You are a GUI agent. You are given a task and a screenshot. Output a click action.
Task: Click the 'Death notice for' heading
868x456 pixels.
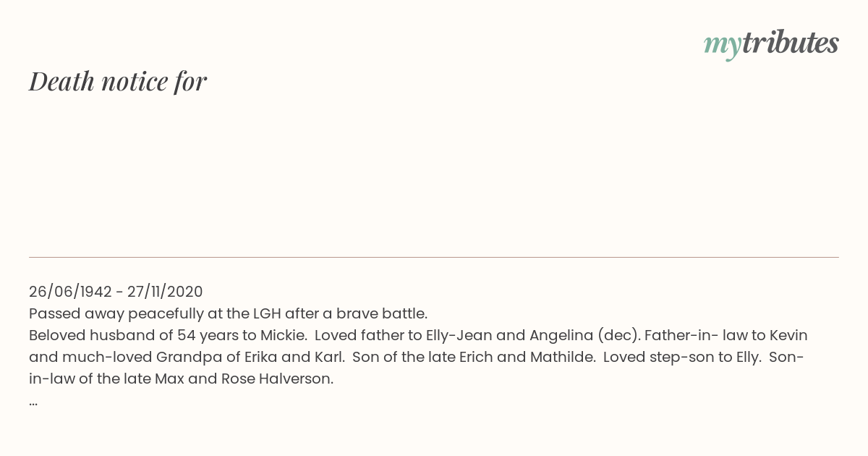click(x=118, y=82)
